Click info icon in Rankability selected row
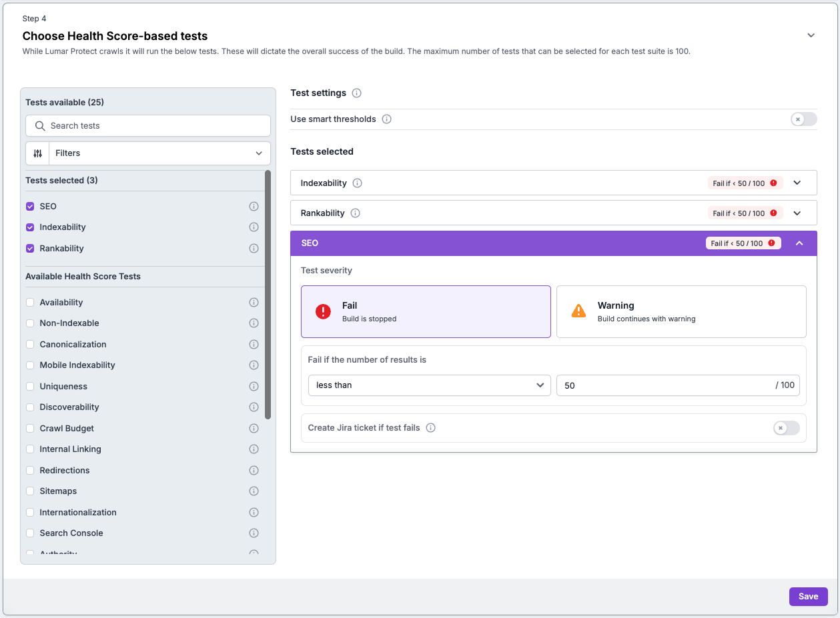 coord(355,213)
